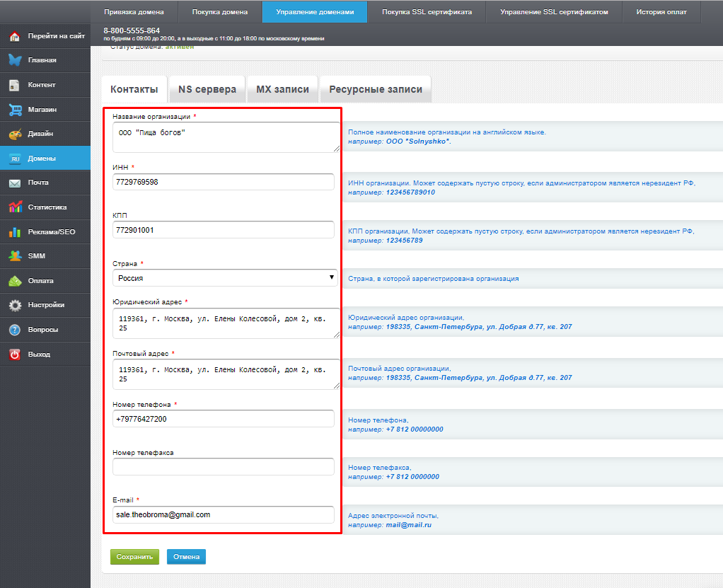
Task: Click Выход label in the sidebar
Action: coord(39,354)
